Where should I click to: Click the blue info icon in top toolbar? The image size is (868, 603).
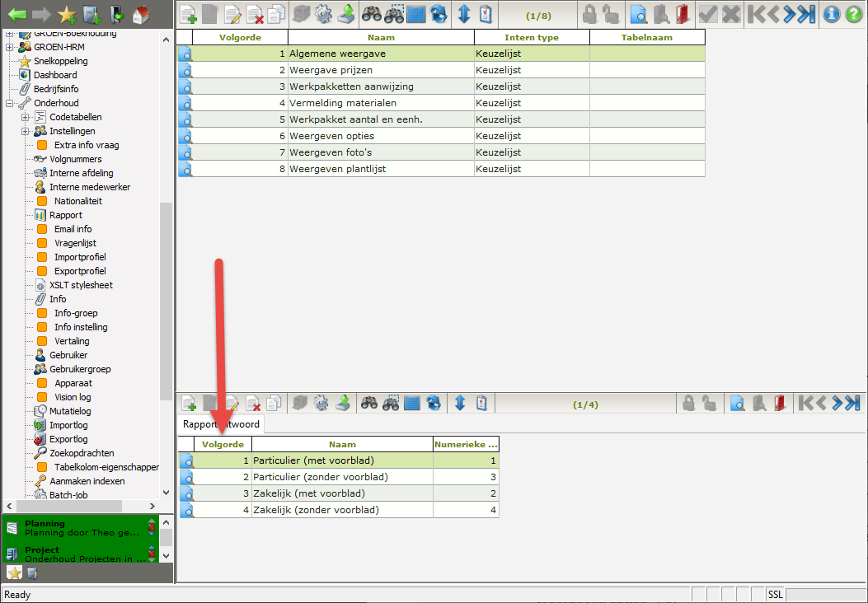tap(833, 13)
